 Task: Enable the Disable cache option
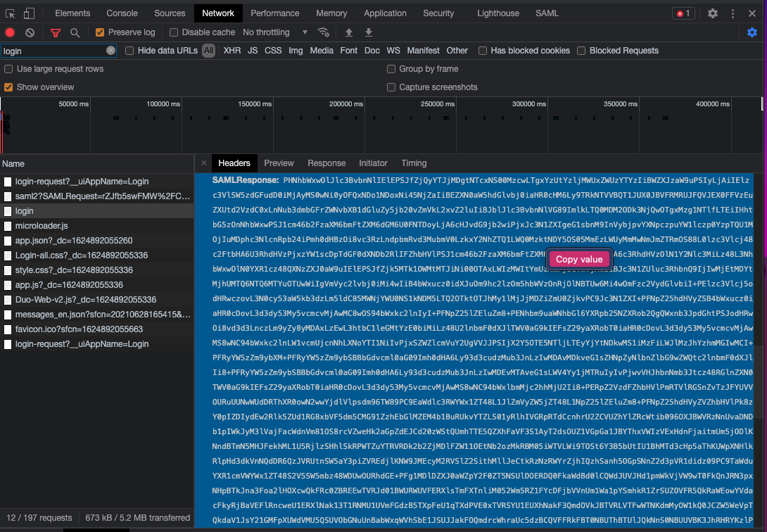[173, 32]
